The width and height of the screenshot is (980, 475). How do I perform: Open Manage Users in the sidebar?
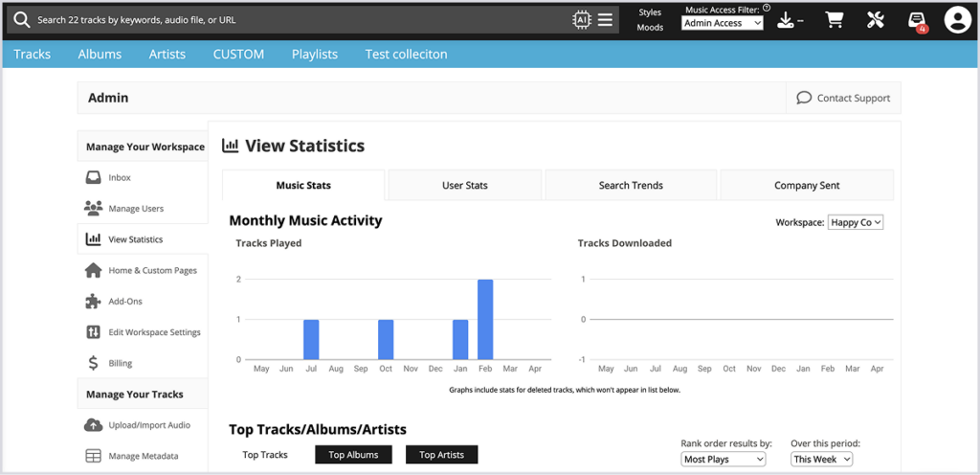[135, 209]
